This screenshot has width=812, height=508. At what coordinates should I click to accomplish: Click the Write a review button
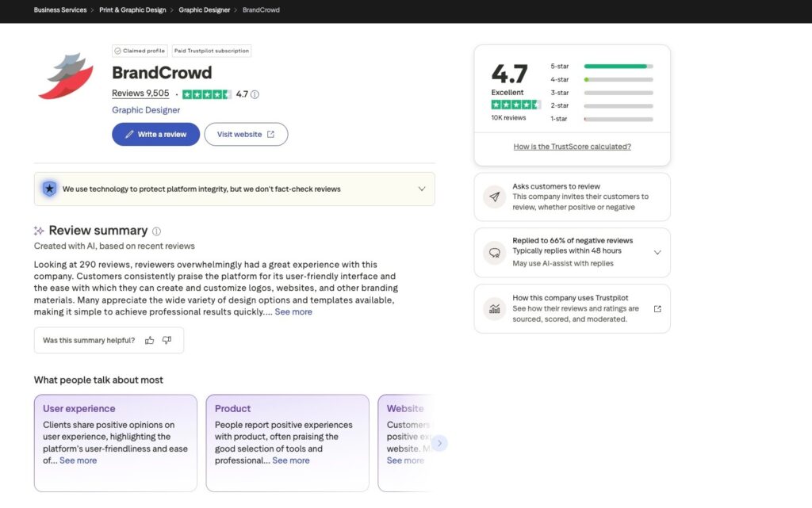point(156,134)
